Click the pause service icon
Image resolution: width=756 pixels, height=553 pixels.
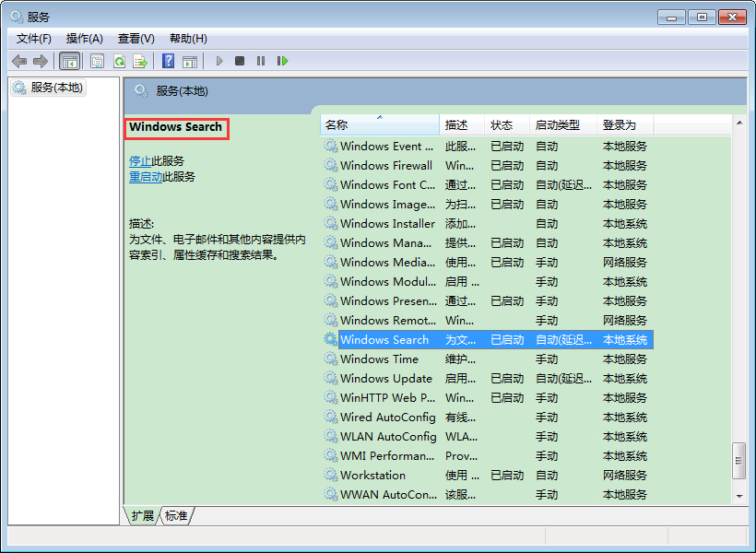(261, 61)
